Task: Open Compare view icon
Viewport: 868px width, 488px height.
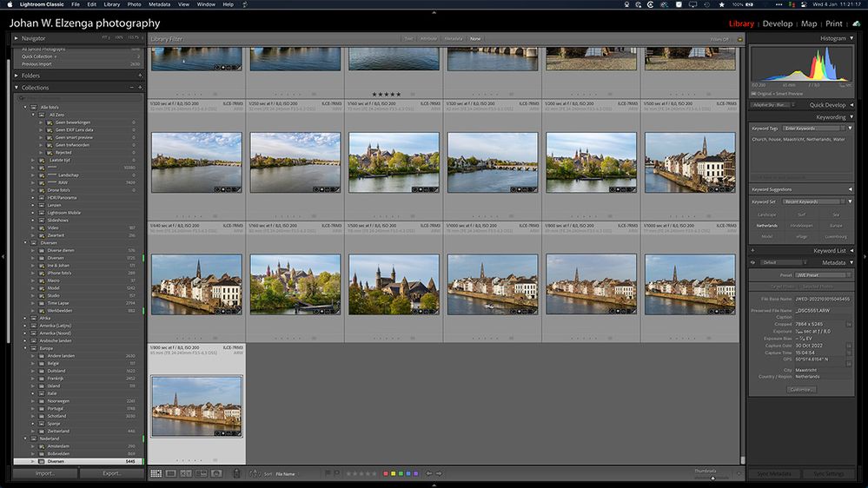Action: click(186, 473)
